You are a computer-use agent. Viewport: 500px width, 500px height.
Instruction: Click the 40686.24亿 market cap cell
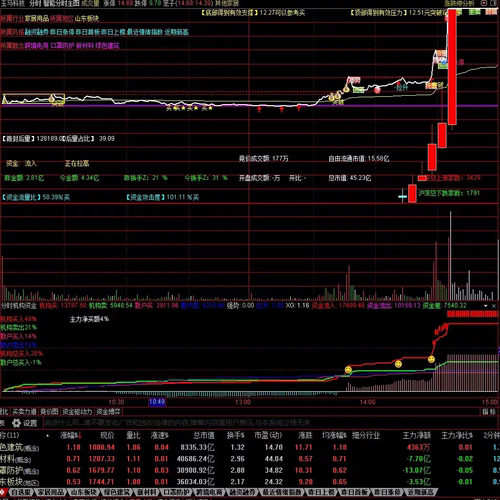(195, 459)
